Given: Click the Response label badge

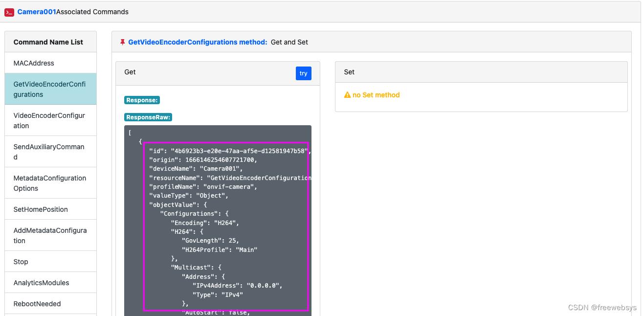Looking at the screenshot, I should tap(142, 100).
